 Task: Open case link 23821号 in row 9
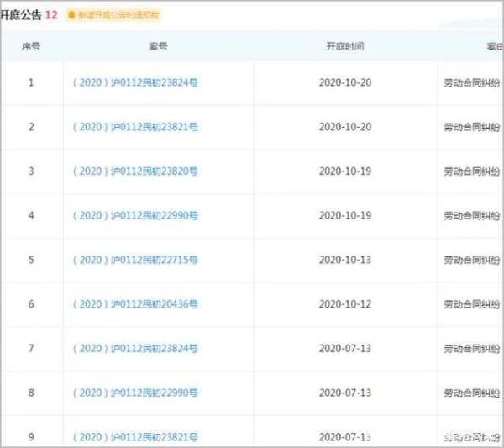pos(135,437)
